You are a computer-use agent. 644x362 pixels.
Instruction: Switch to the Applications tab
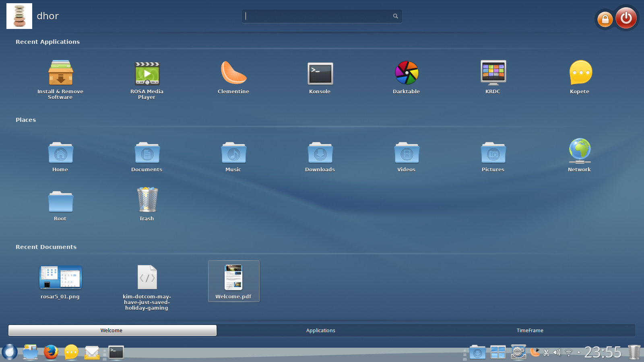click(x=321, y=330)
